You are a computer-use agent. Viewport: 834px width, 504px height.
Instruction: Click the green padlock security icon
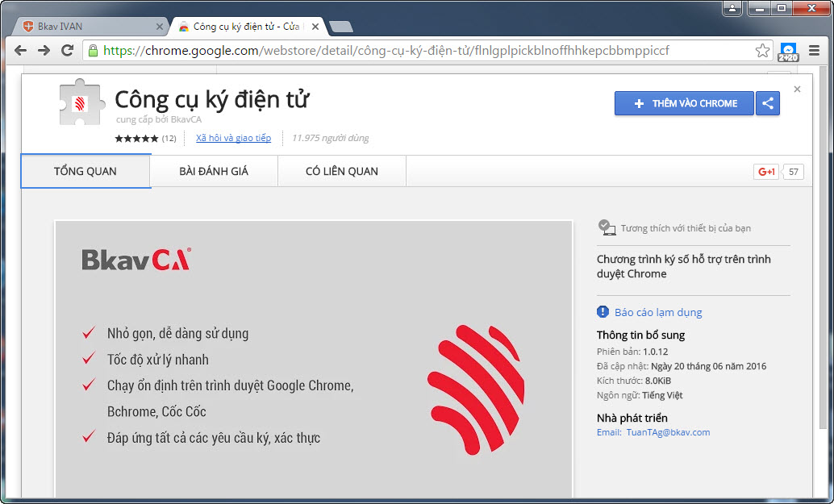point(93,51)
